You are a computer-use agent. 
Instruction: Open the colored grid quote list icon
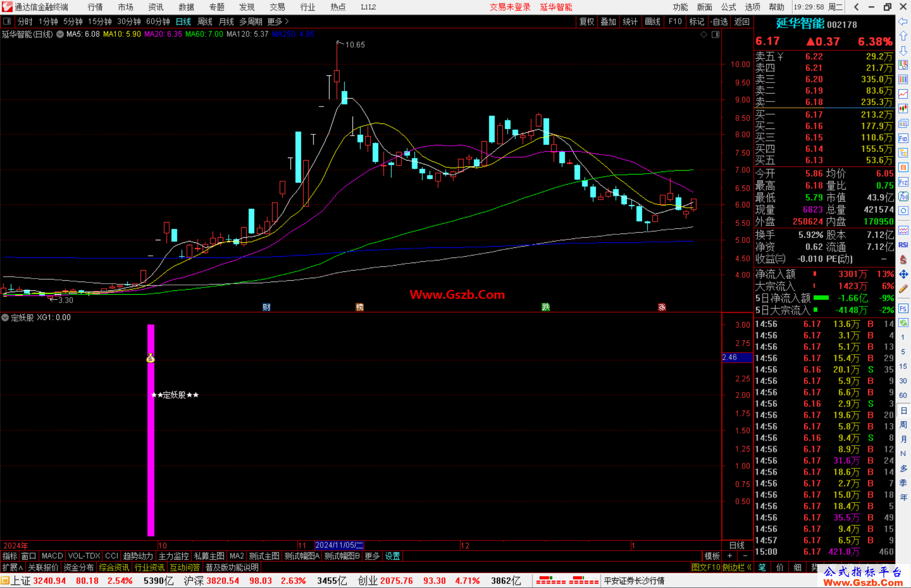pos(903,65)
